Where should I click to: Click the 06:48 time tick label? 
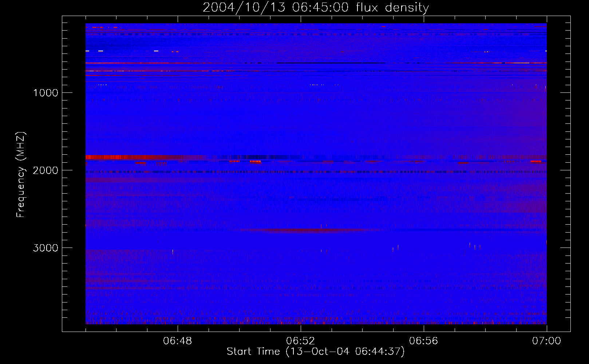click(178, 341)
